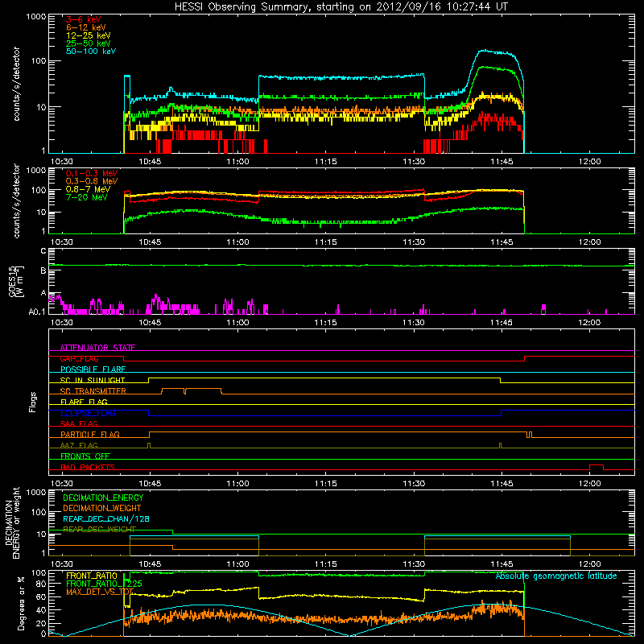This screenshot has width=644, height=644.
Task: Select the red 3-6 keV legend label
Action: pyautogui.click(x=84, y=19)
